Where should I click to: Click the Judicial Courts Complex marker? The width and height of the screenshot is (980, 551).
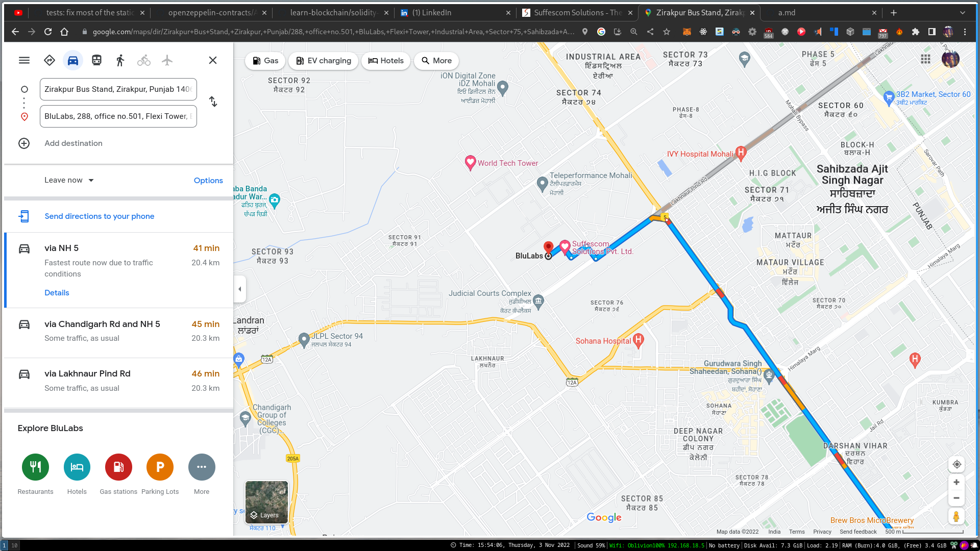(x=538, y=301)
